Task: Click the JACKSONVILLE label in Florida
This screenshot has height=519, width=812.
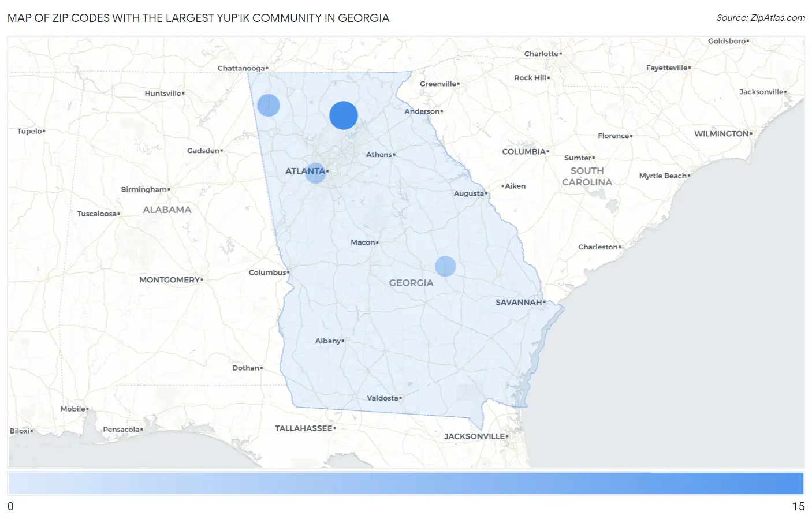Action: point(474,436)
